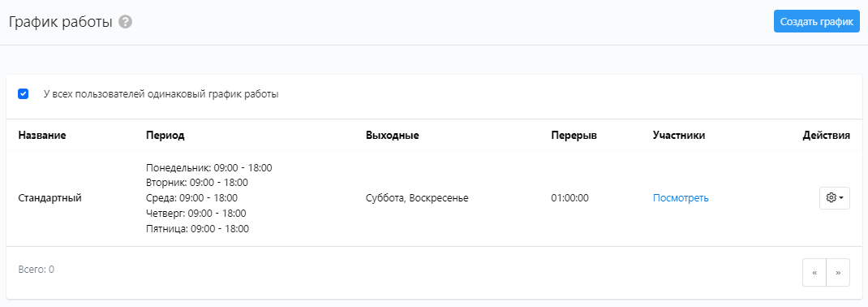Image resolution: width=868 pixels, height=307 pixels.
Task: Click the label У всех пользователей одинаковый график работы
Action: point(161,94)
